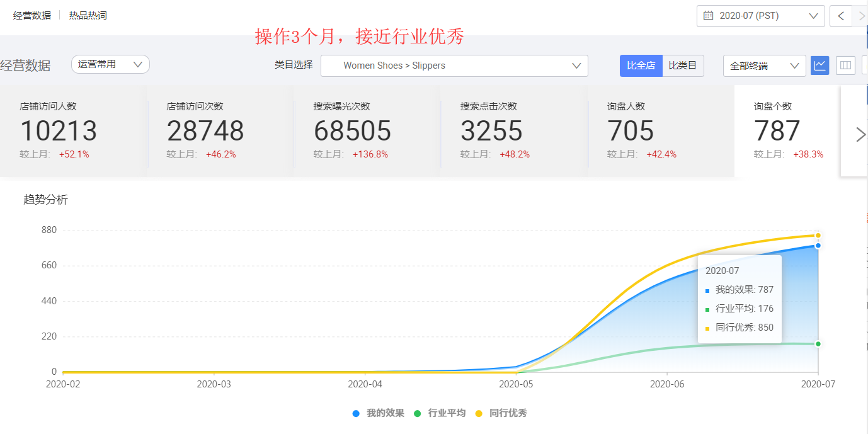Click the yellow endpoint dot on the chart
Viewport: 868px width, 434px height.
coord(817,234)
